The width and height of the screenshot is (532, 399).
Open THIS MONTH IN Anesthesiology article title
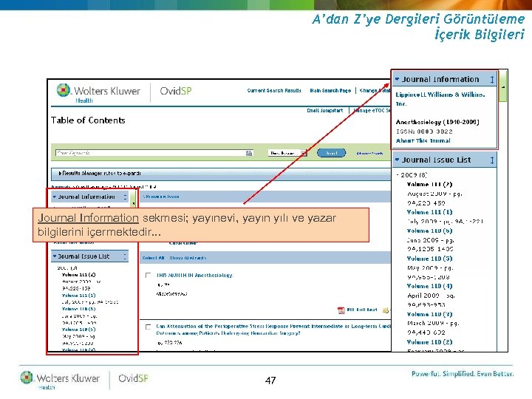click(x=195, y=275)
